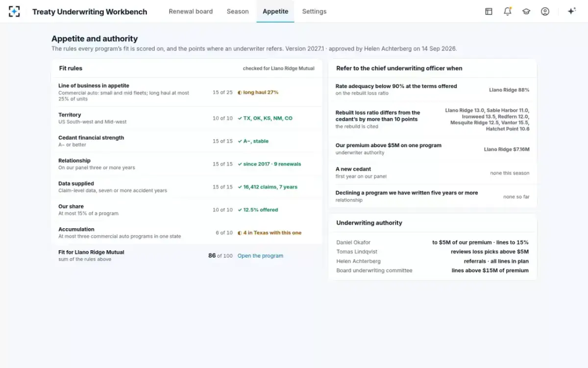Viewport: 588px width, 368px height.
Task: Switch to the Renewal board tab
Action: coord(191,11)
